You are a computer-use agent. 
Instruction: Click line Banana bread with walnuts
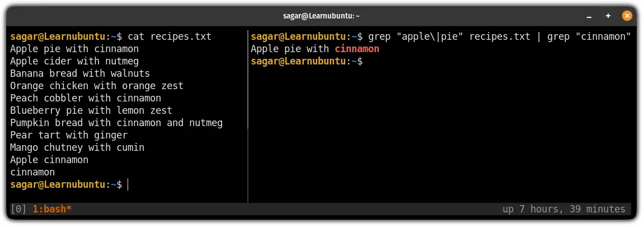(x=80, y=73)
